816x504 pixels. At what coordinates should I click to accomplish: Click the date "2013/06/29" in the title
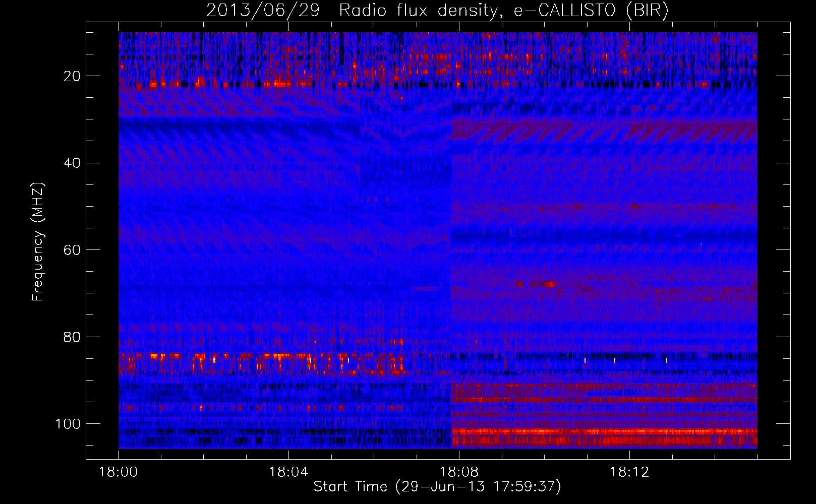pyautogui.click(x=263, y=11)
